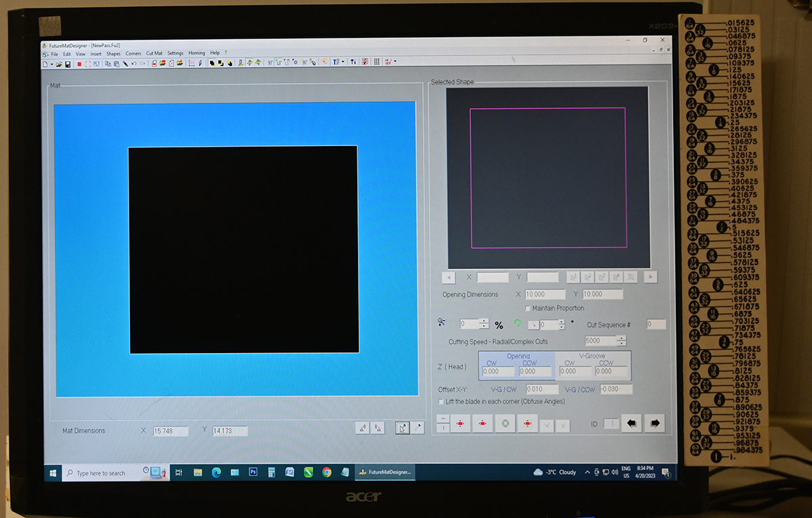
Task: Click the Mat Dimensions X field
Action: [171, 431]
